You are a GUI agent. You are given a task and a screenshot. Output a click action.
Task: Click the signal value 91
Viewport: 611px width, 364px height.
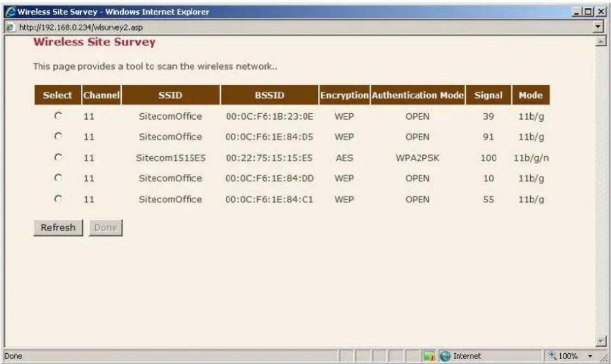pyautogui.click(x=488, y=137)
